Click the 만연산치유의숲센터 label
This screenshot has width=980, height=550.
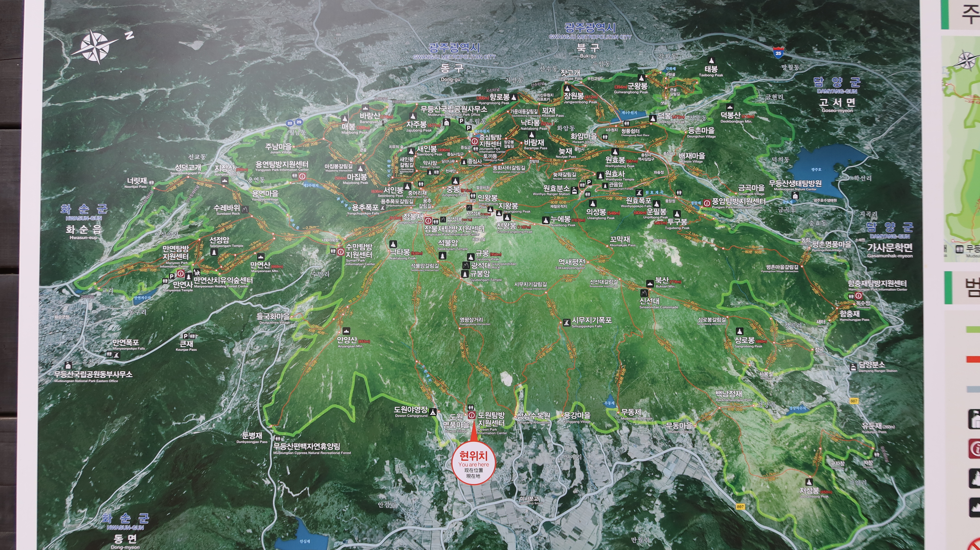pos(223,282)
